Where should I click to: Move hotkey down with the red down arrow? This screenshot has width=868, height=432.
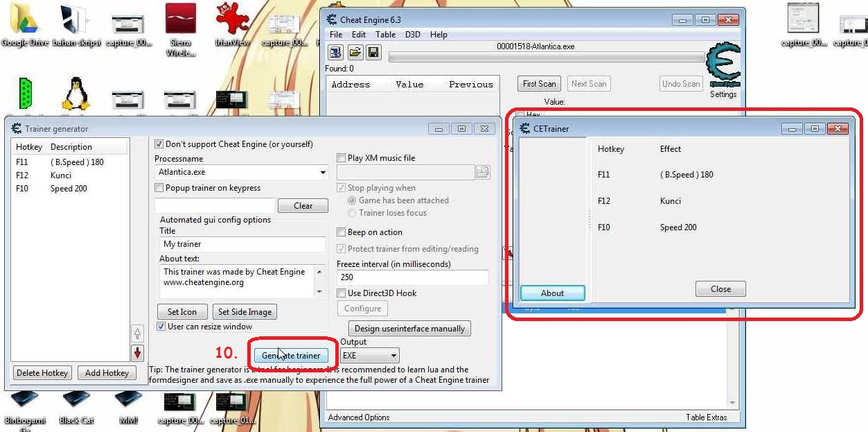(137, 352)
